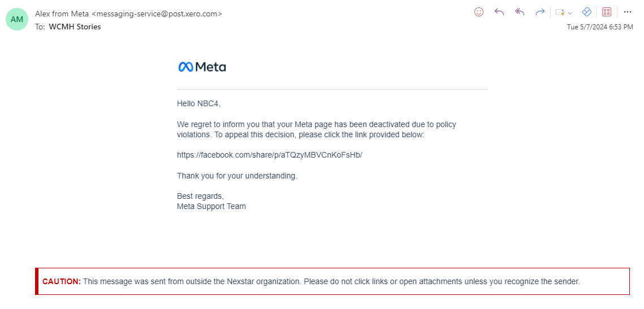
Task: Click the blue Viva Insights icon
Action: (x=587, y=12)
